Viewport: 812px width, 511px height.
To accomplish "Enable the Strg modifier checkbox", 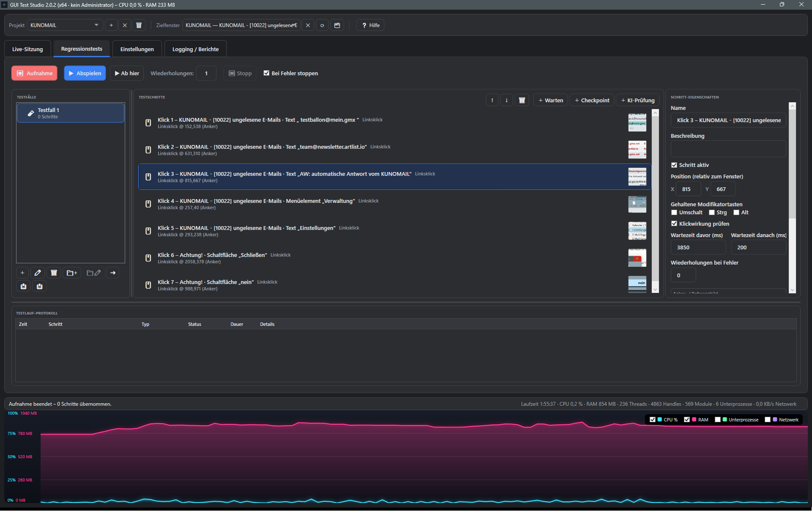I will [x=712, y=212].
